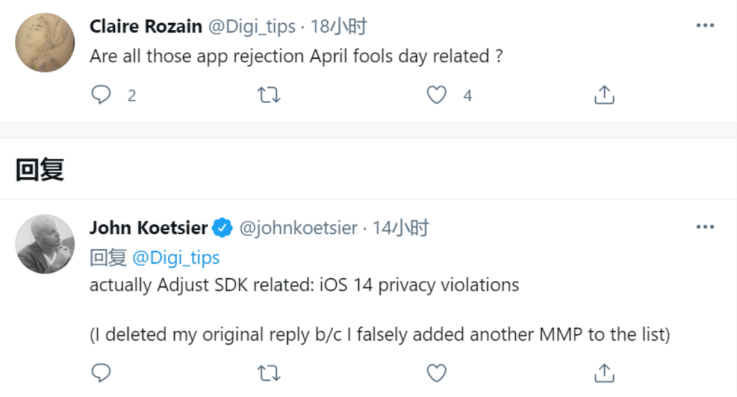Retweet Claire Rozain's tweet
This screenshot has height=397, width=737.
269,95
